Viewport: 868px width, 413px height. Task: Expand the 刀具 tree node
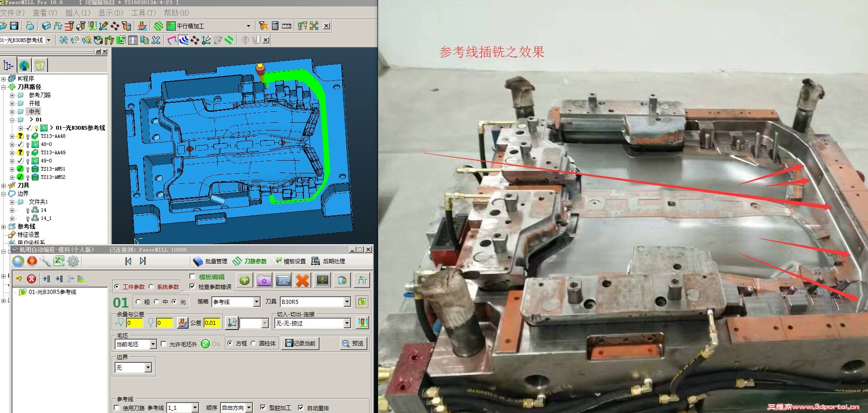click(3, 185)
